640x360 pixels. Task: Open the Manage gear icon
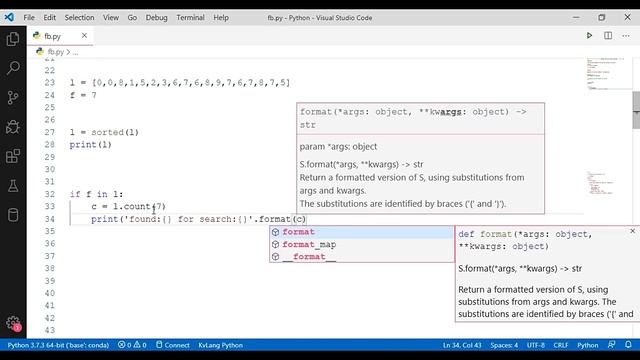point(13,323)
